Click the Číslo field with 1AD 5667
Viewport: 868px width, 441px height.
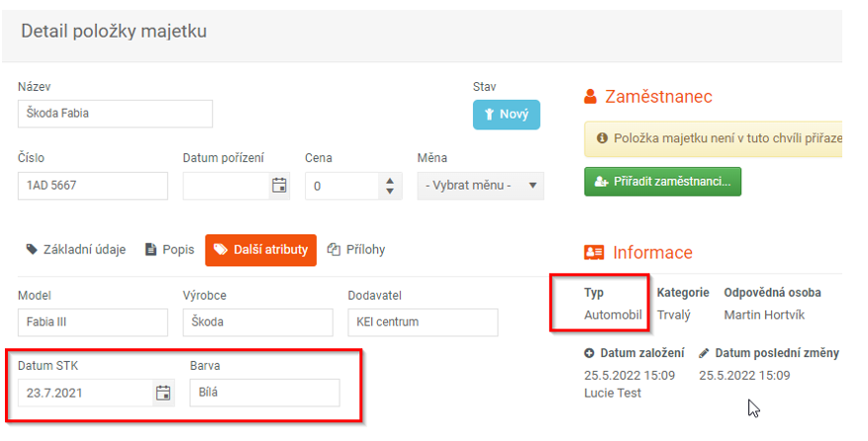click(93, 185)
